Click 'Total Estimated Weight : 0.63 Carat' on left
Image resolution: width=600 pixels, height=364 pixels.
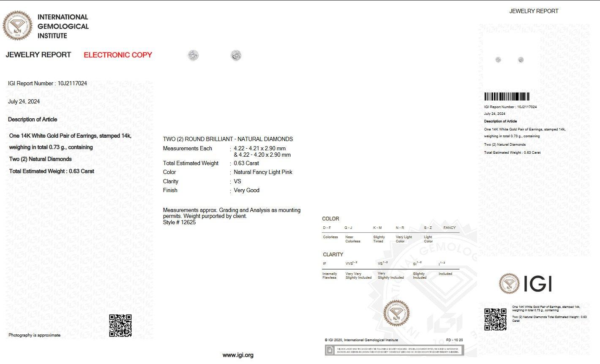point(52,171)
